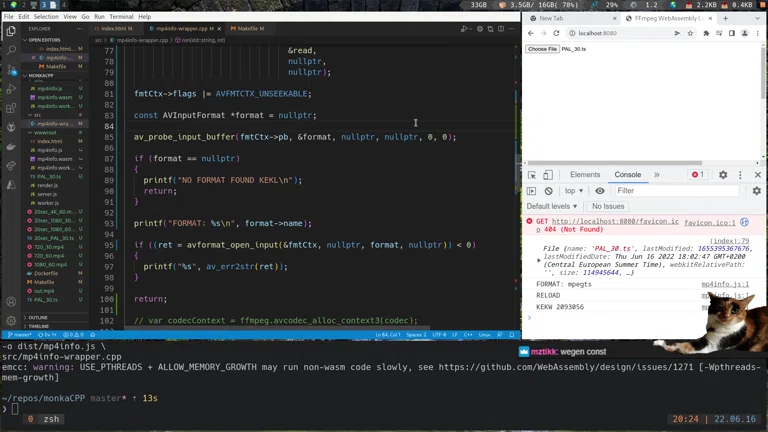Viewport: 768px width, 432px height.
Task: Switch to index.html editor tab
Action: [x=116, y=29]
